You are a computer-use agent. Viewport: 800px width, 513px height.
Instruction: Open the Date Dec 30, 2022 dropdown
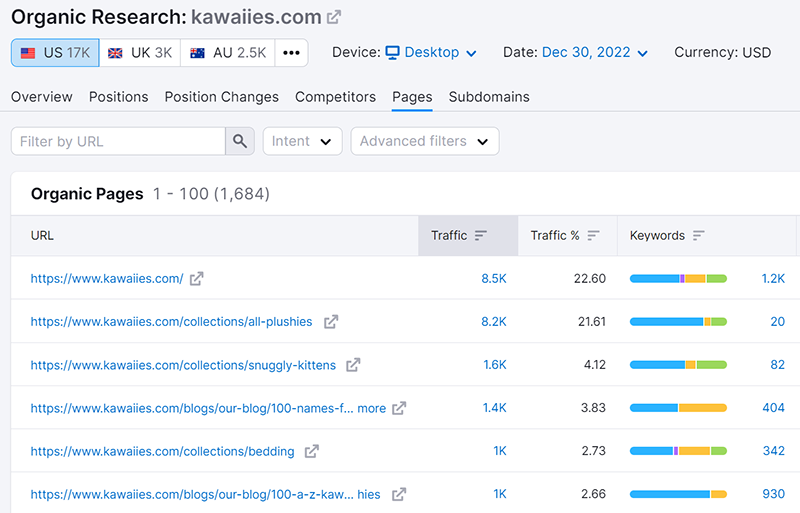(595, 53)
